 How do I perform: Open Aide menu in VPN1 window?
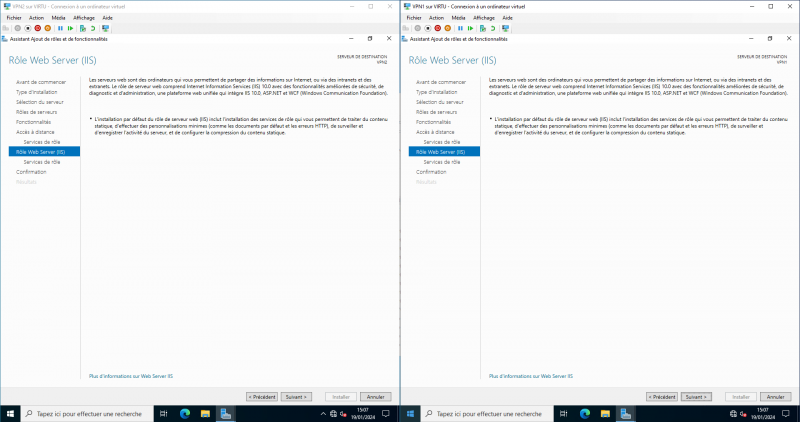coord(507,18)
